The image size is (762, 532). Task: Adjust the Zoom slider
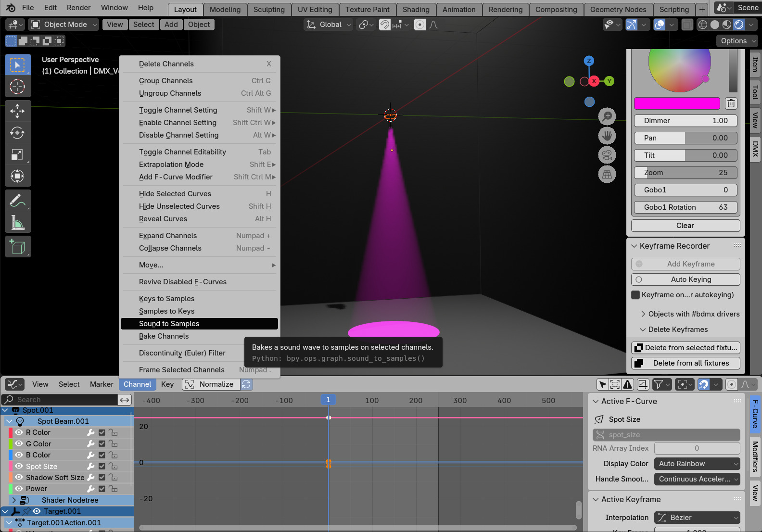686,173
